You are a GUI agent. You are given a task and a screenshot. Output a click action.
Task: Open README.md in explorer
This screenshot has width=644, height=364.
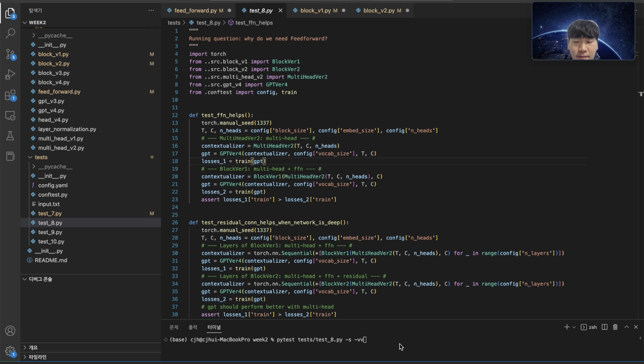tap(91, 260)
